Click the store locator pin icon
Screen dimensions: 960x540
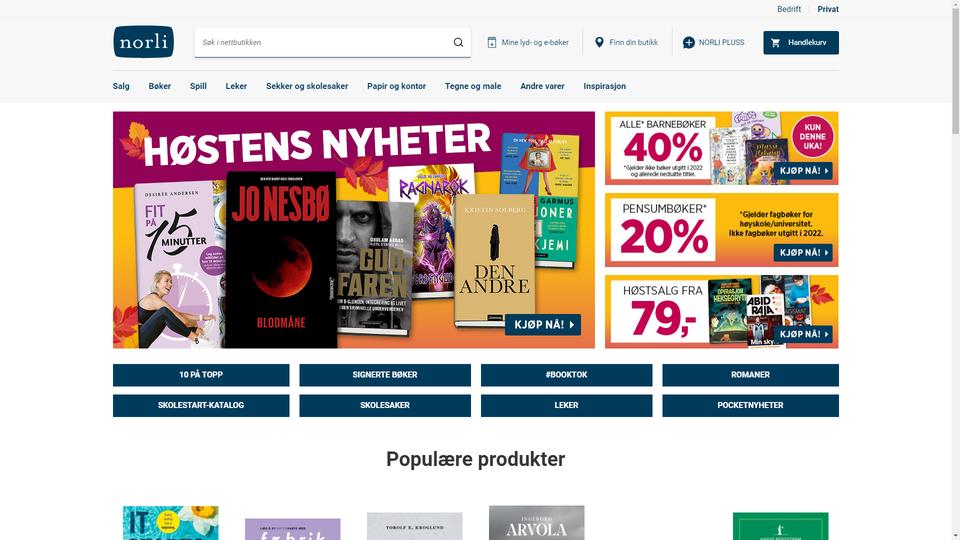tap(599, 42)
